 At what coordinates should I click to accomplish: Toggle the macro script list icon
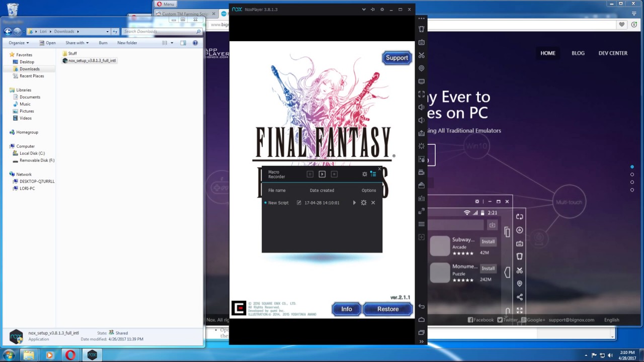point(373,174)
